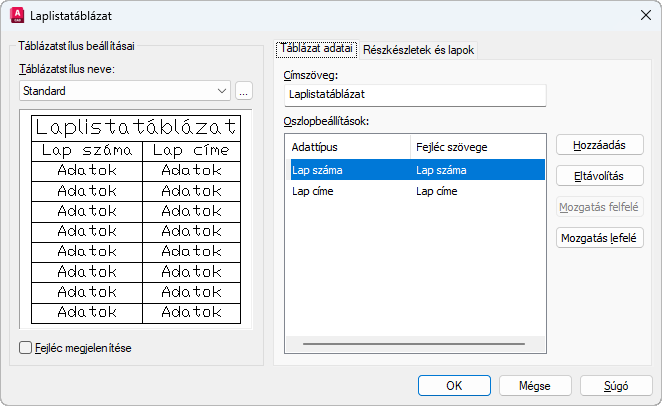
Task: Click the AutoCAD app icon in title bar
Action: (x=16, y=16)
